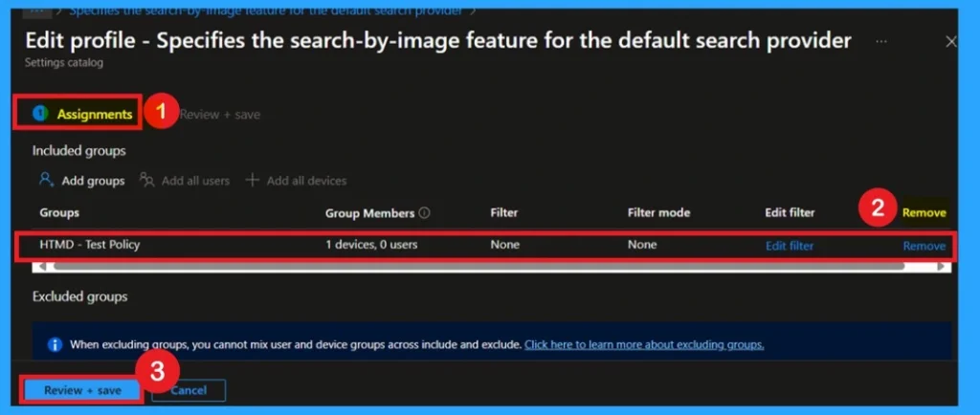This screenshot has width=980, height=415.
Task: Click the Groups column header
Action: [x=59, y=213]
